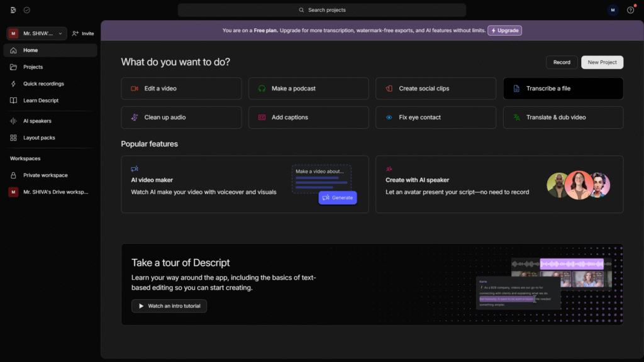Click the Edit a video camera icon
This screenshot has height=362, width=644.
(135, 89)
